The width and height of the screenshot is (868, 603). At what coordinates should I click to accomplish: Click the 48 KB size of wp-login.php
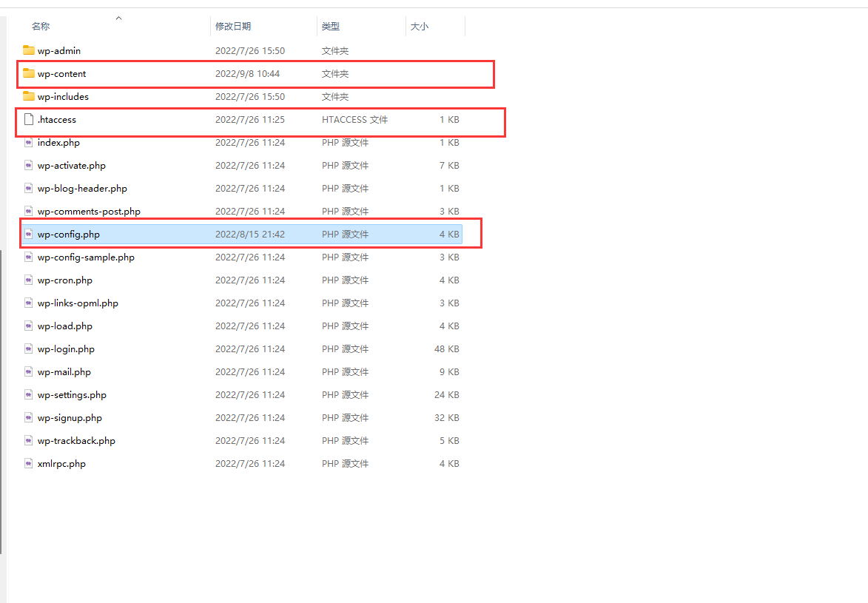click(447, 348)
